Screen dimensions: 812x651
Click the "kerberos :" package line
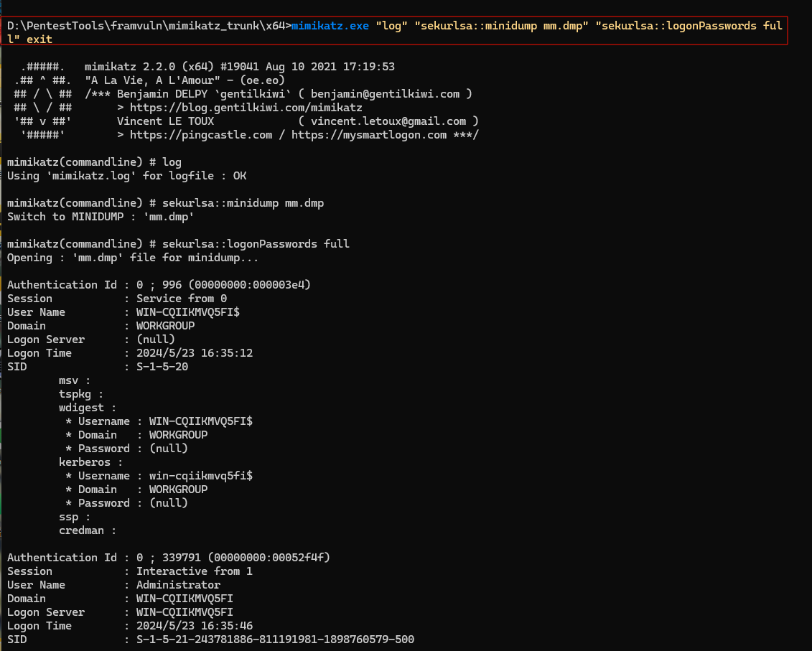[x=90, y=462]
